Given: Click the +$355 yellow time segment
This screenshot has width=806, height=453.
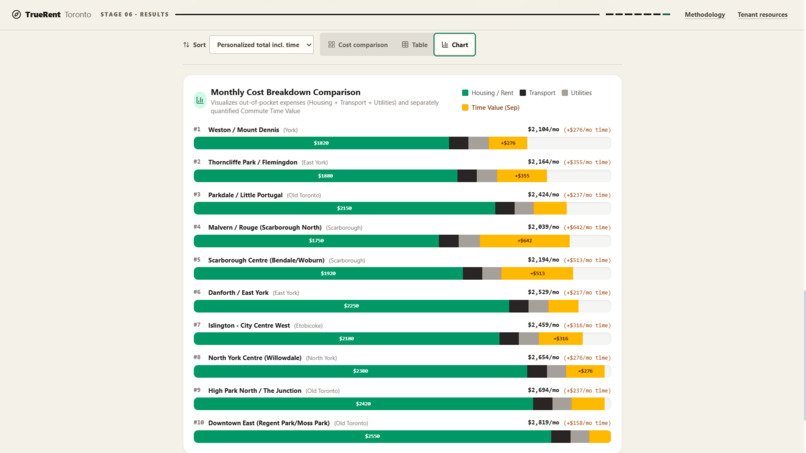Looking at the screenshot, I should (522, 176).
